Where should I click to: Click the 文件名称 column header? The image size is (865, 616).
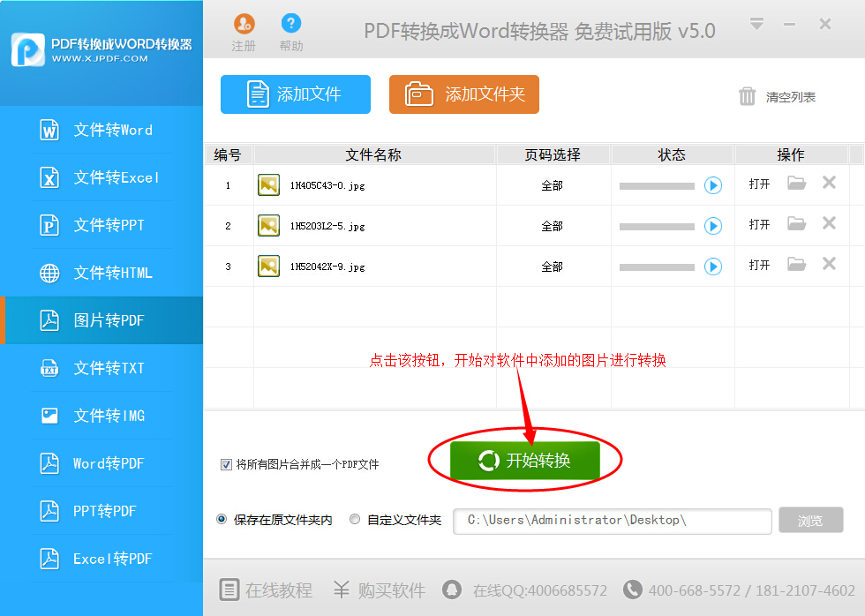tap(374, 155)
